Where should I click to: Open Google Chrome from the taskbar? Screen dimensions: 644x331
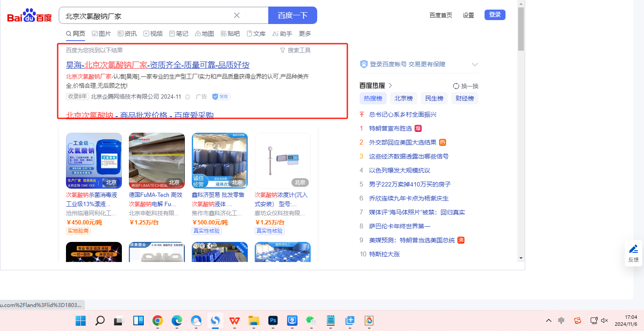point(158,321)
